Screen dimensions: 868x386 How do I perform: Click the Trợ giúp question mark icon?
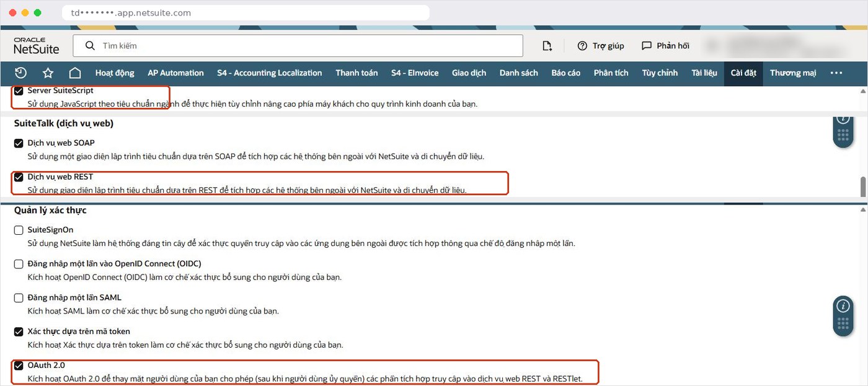pyautogui.click(x=582, y=46)
